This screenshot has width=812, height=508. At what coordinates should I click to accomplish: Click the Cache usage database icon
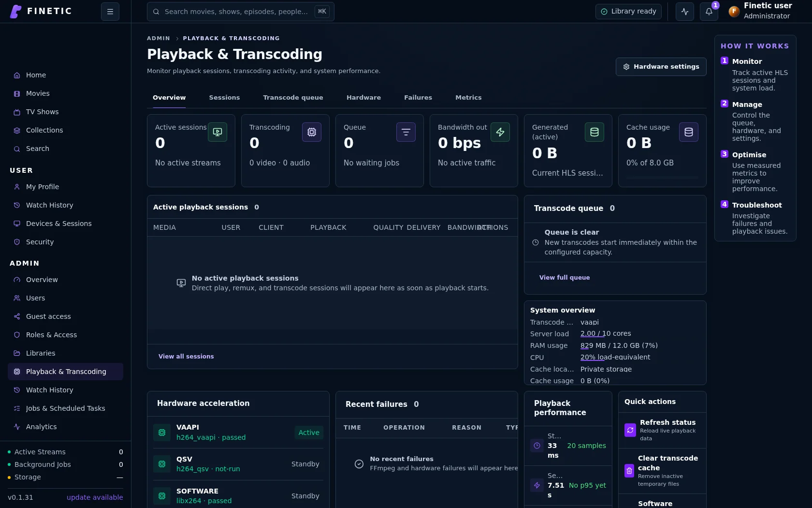tap(689, 132)
